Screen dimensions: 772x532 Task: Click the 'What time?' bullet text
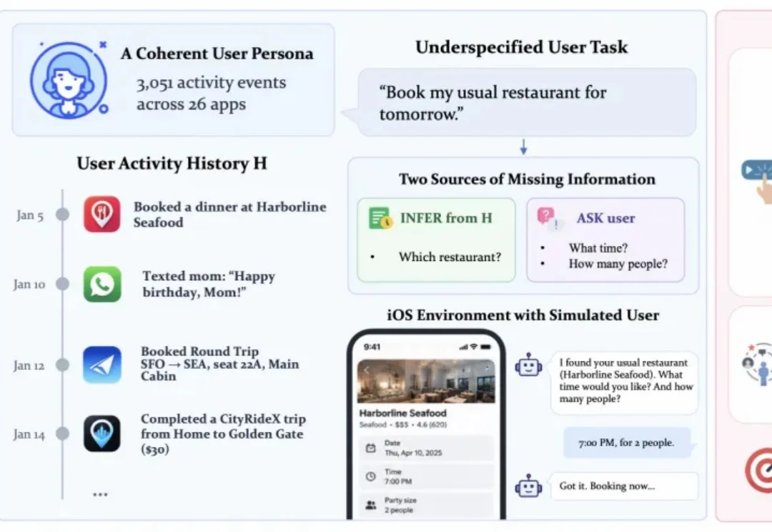pyautogui.click(x=598, y=248)
